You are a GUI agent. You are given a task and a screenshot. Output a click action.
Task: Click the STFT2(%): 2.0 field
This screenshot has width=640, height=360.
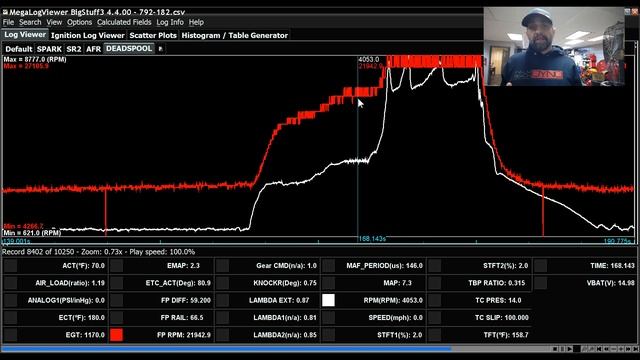[506, 266]
